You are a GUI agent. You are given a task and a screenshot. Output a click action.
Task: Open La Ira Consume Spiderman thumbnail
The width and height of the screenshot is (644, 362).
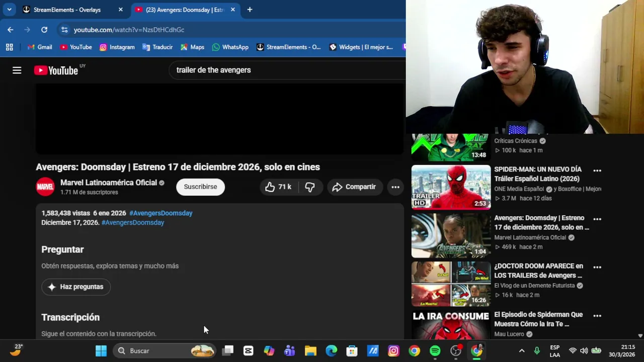[x=451, y=324]
